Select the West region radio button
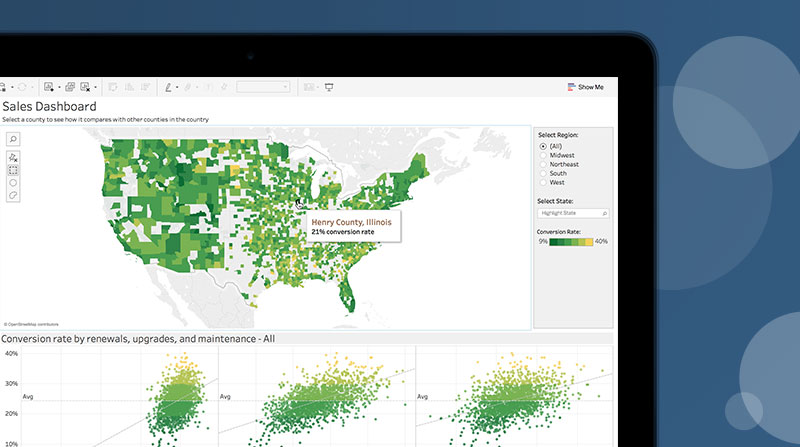800x447 pixels. pos(543,182)
